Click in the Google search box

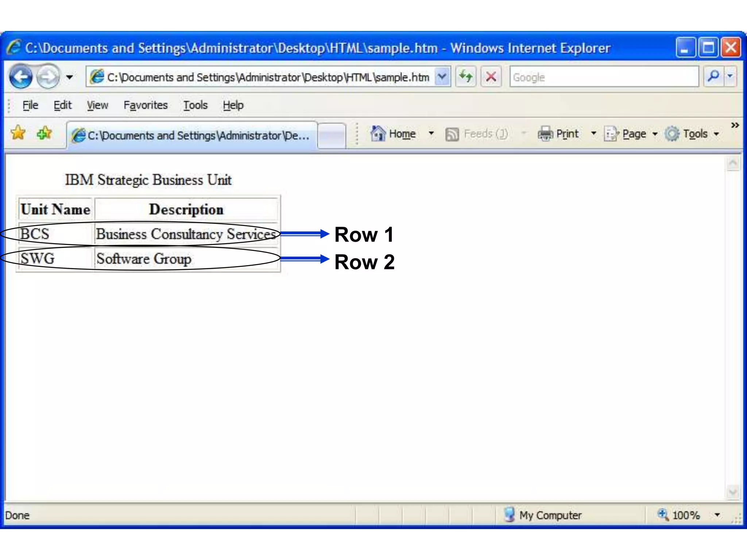point(604,77)
